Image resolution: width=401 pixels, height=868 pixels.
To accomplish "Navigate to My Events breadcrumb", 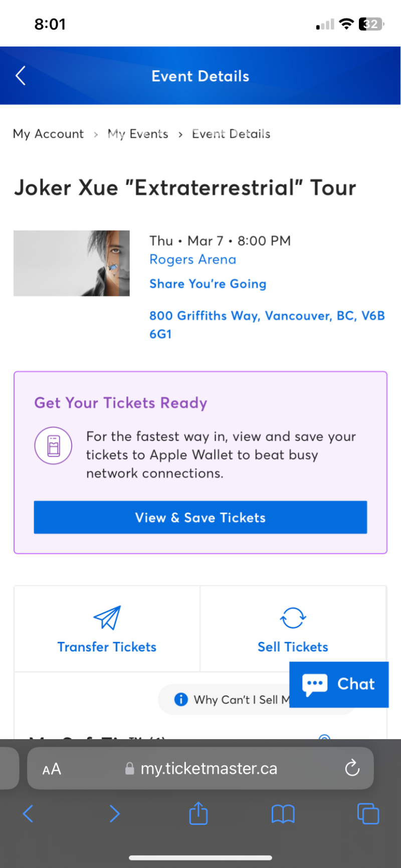I will 138,134.
